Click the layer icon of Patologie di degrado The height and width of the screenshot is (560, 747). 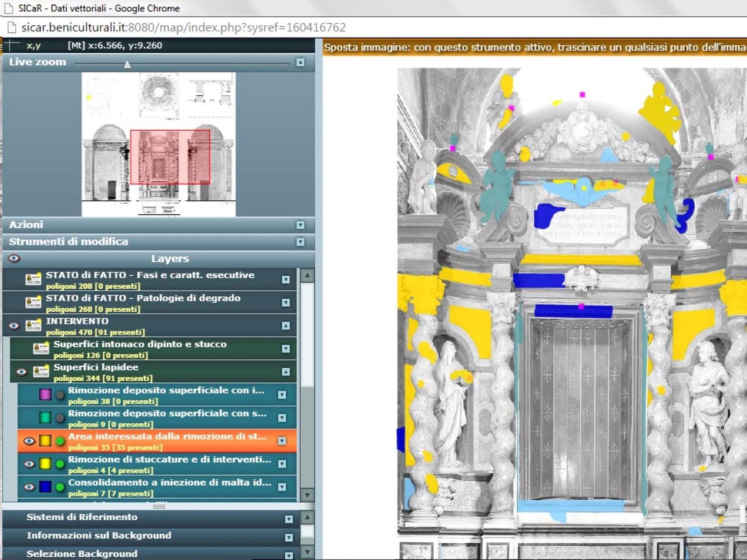(x=33, y=302)
